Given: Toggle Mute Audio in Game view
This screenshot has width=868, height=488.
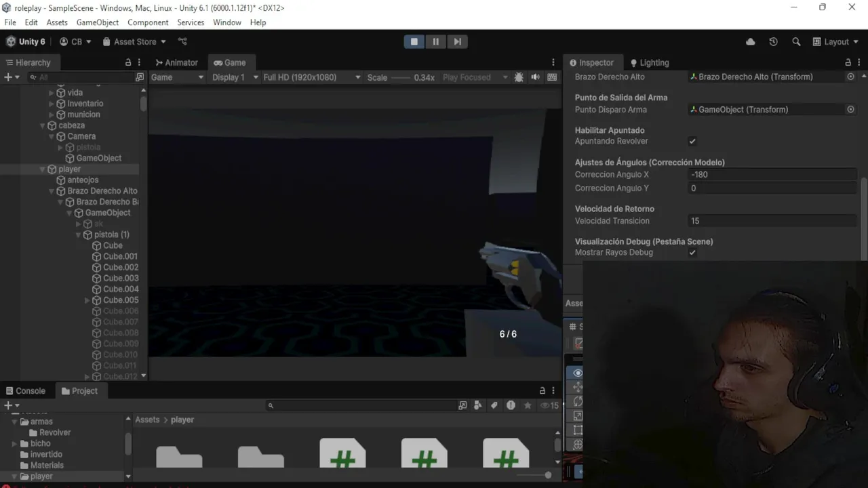Looking at the screenshot, I should (x=535, y=77).
